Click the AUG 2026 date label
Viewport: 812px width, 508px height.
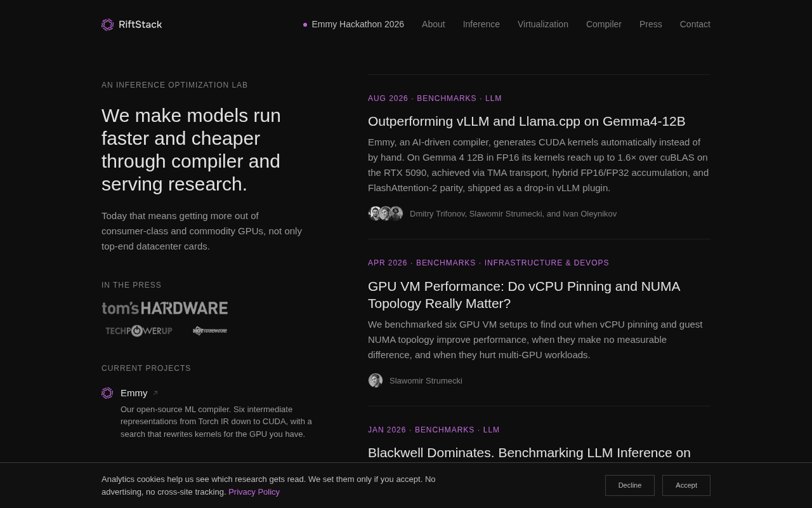pyautogui.click(x=388, y=98)
